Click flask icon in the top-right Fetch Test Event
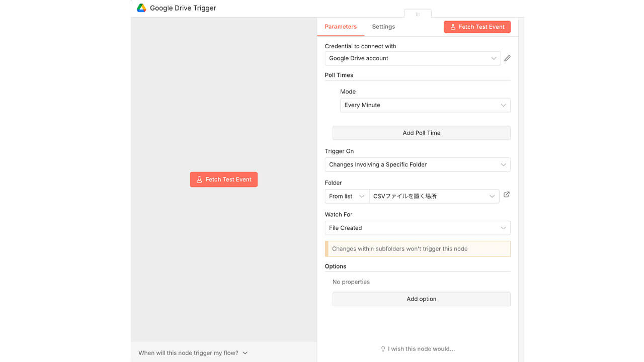The height and width of the screenshot is (362, 644). [453, 27]
